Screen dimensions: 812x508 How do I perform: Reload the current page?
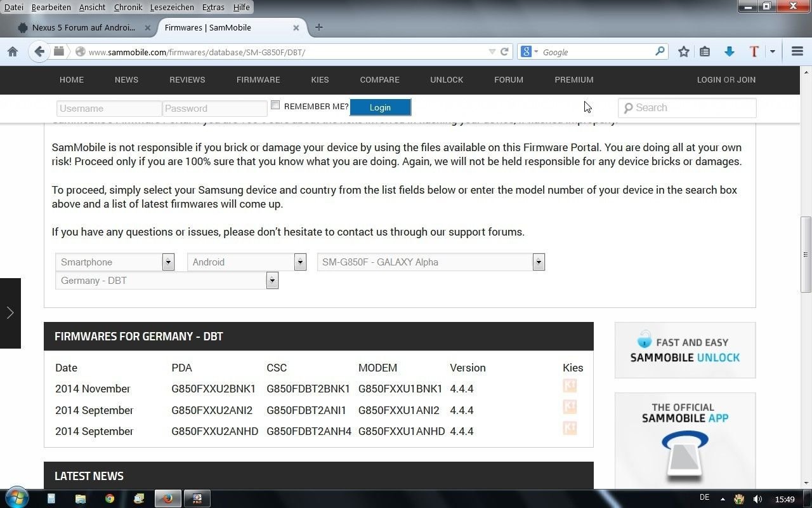(x=504, y=52)
